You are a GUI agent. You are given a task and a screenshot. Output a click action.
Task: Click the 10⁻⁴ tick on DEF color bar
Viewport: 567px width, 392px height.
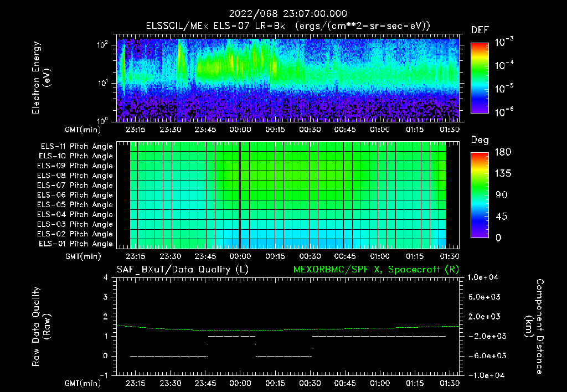point(504,65)
